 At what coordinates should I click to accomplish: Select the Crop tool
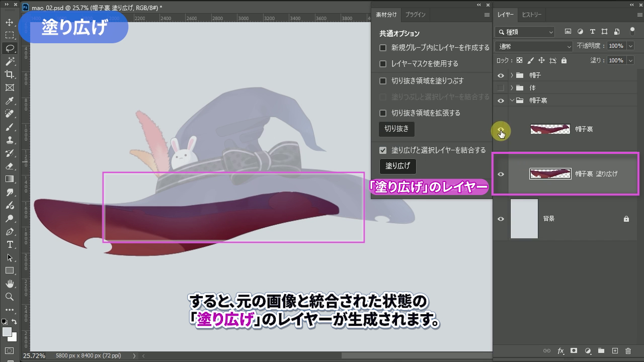pos(10,74)
